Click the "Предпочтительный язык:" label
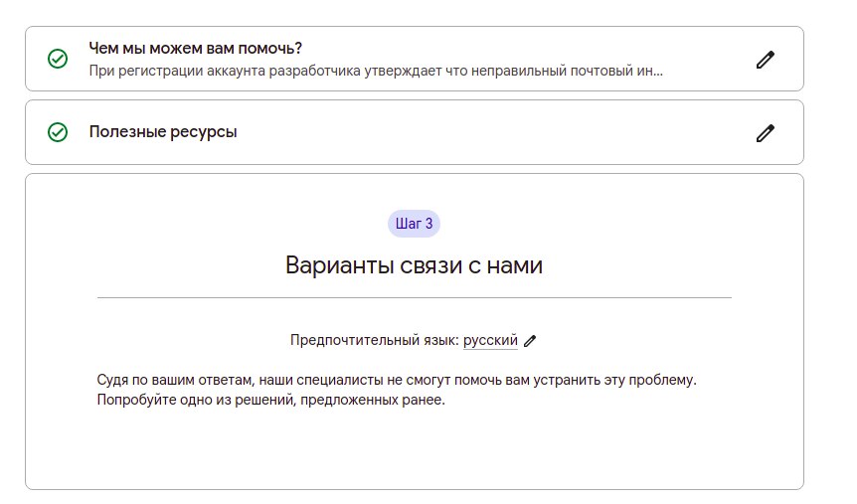This screenshot has height=504, width=857. click(x=374, y=340)
